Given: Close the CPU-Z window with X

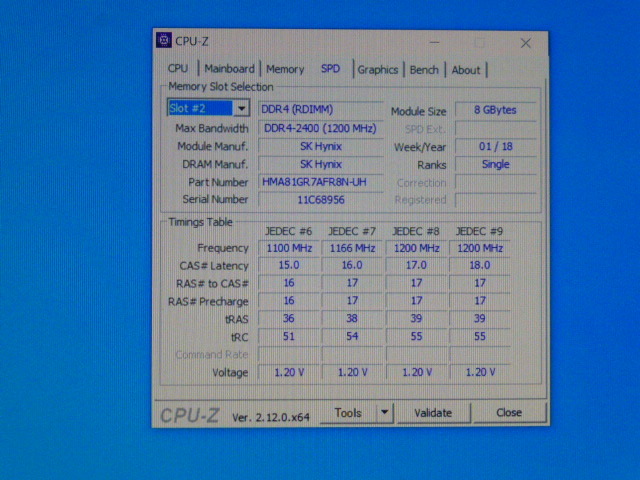Looking at the screenshot, I should [526, 43].
